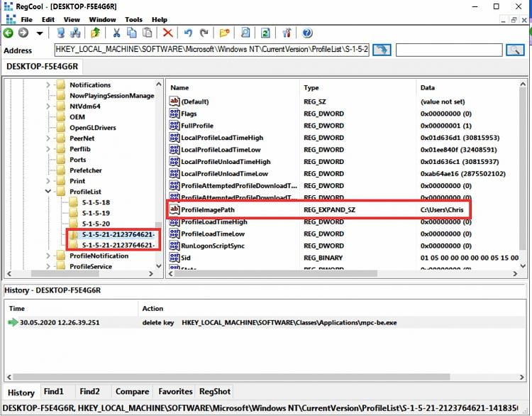Click the empty search input field
532x416 pixels.
pos(449,50)
